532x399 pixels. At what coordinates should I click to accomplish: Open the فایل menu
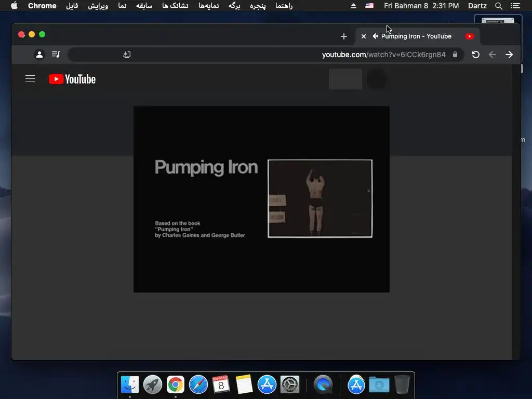[x=72, y=6]
